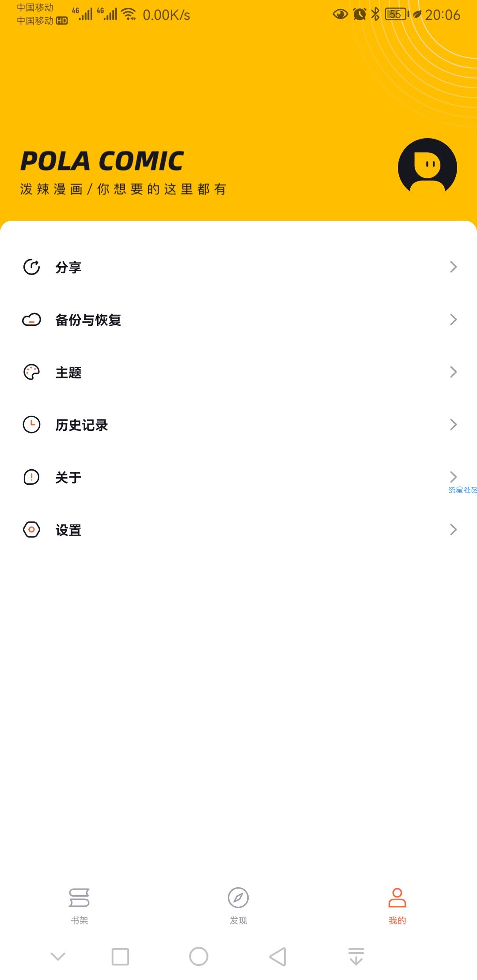Tap the share circular-arrow icon
This screenshot has width=477, height=980.
pyautogui.click(x=31, y=267)
